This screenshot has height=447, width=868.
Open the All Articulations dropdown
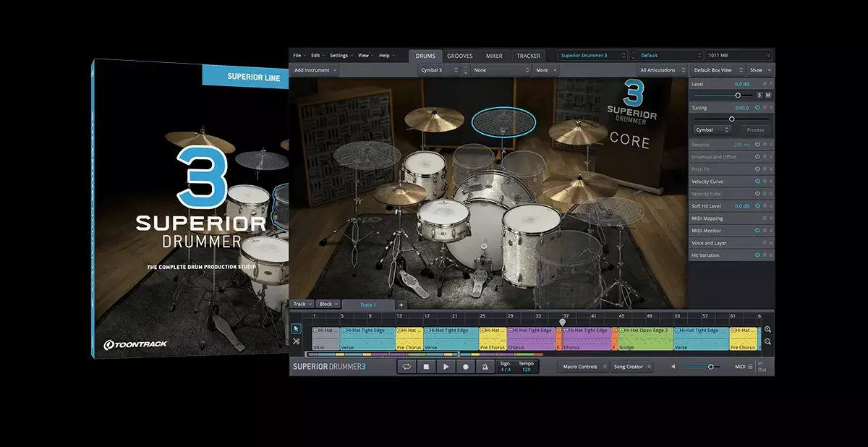pyautogui.click(x=662, y=70)
